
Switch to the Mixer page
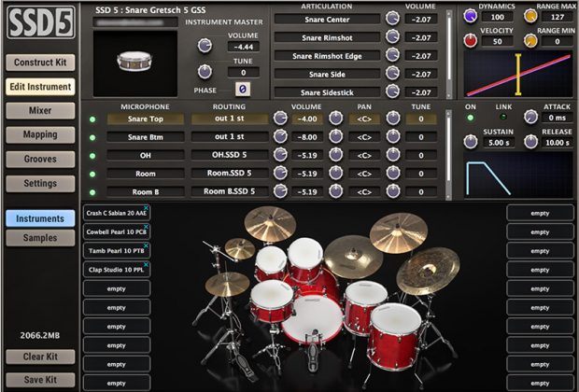pos(39,111)
